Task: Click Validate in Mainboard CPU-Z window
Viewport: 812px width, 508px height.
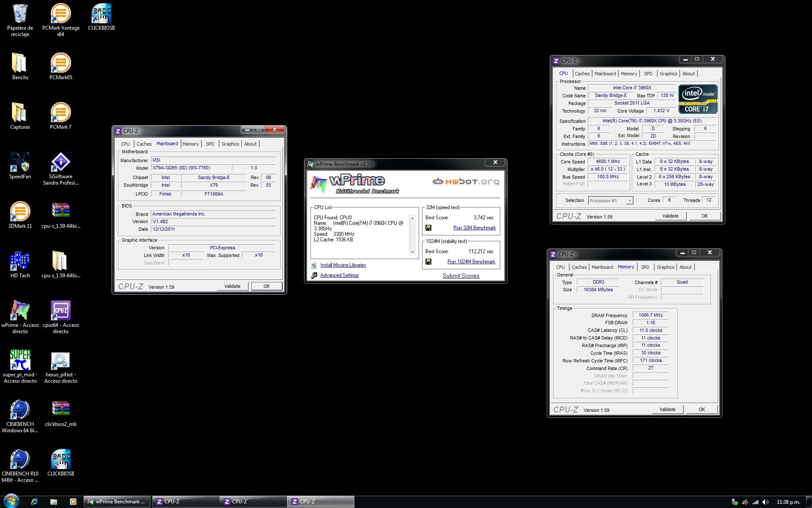Action: click(232, 286)
